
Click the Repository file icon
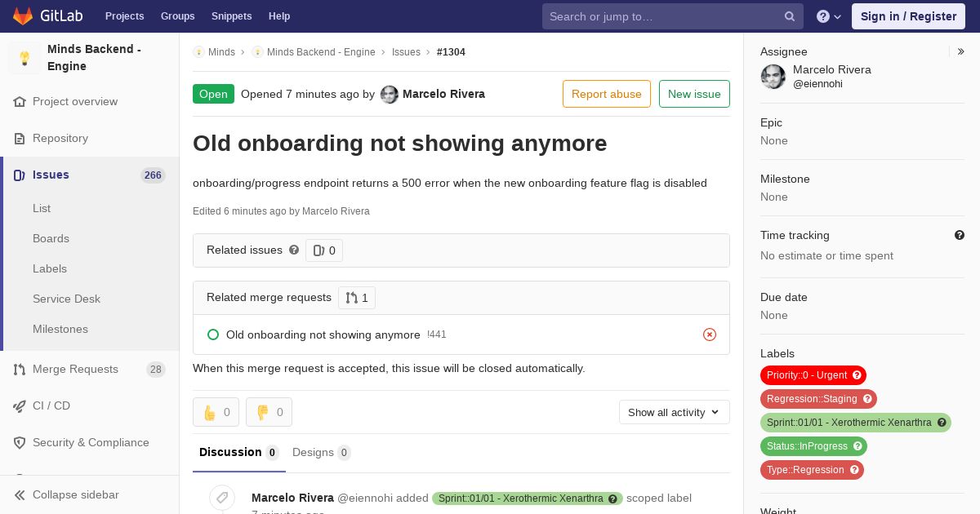20,139
